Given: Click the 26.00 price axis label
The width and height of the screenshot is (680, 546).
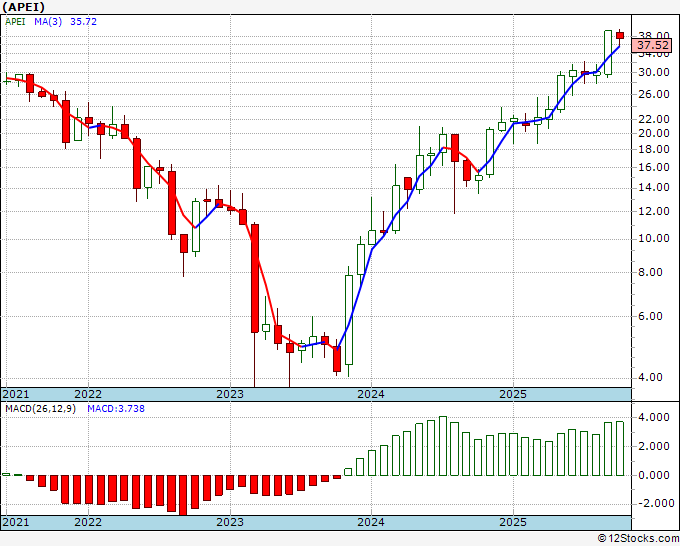Looking at the screenshot, I should coord(655,94).
